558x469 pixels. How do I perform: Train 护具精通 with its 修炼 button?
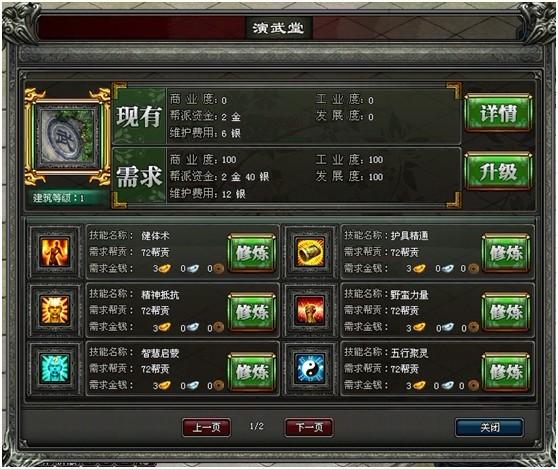point(506,253)
